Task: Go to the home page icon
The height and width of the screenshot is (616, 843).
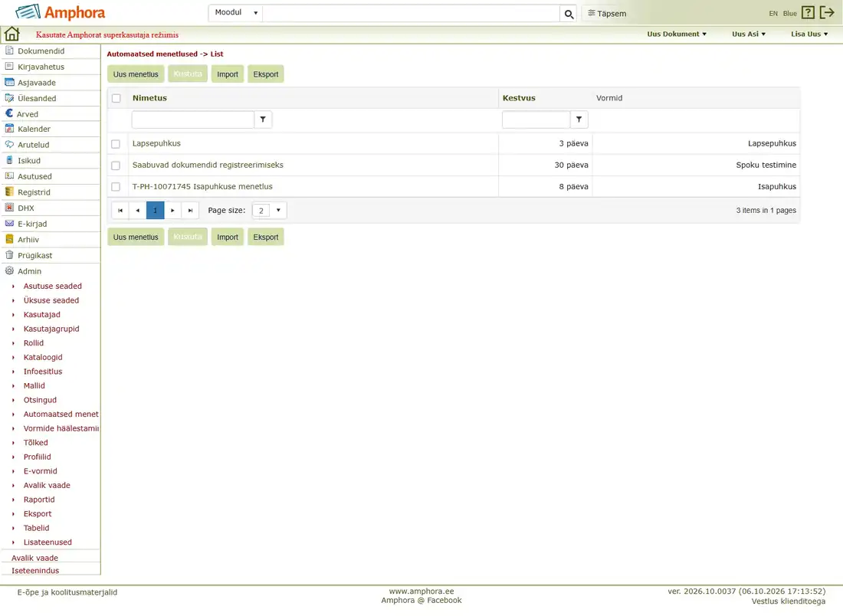Action: [11, 34]
